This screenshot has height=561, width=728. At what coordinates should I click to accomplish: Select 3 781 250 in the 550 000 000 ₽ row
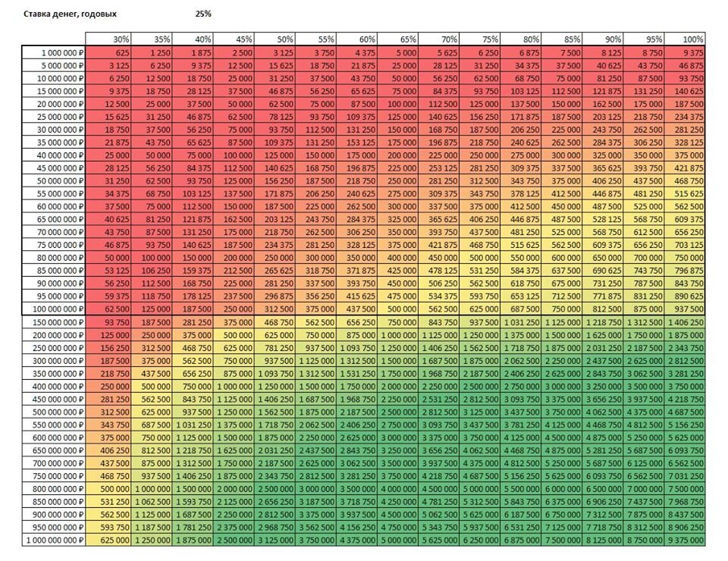coord(521,425)
